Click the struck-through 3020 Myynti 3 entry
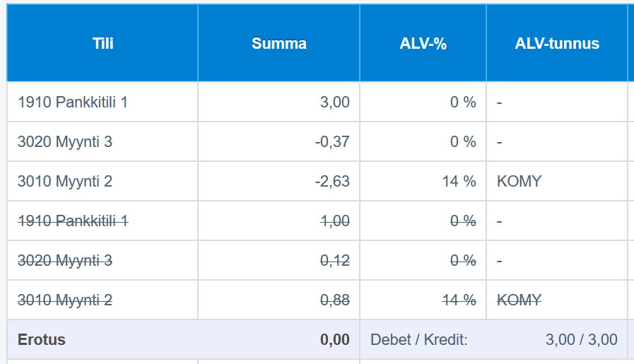The image size is (634, 364). tap(65, 261)
